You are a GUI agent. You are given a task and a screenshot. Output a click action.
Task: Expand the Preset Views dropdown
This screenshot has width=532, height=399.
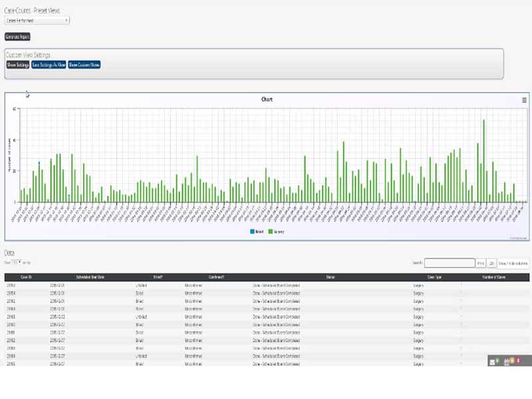[37, 21]
